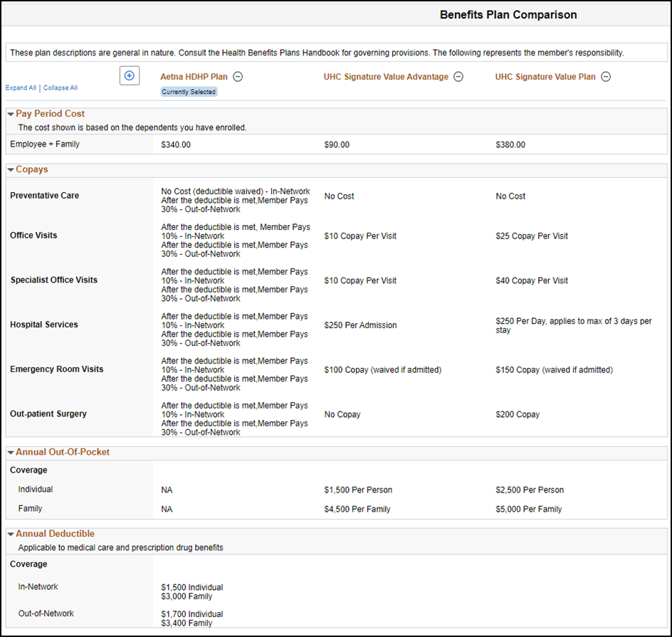Click the Emergency Room Visits row label
672x637 pixels.
point(56,369)
